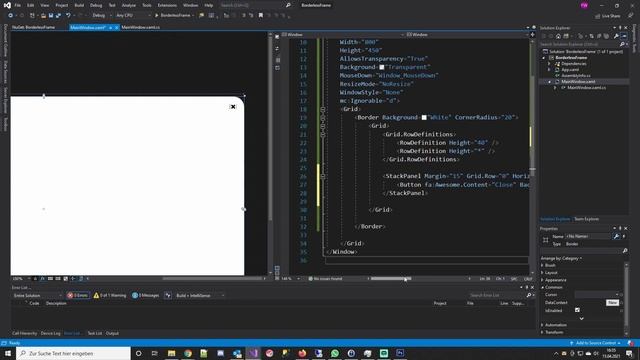
Task: Open File Explorer from the taskbar
Action: coord(171,353)
